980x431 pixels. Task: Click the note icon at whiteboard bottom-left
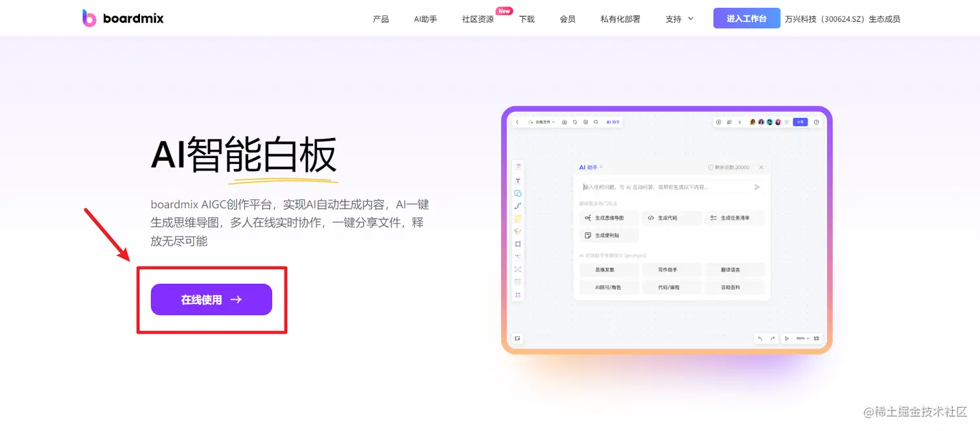coord(517,338)
